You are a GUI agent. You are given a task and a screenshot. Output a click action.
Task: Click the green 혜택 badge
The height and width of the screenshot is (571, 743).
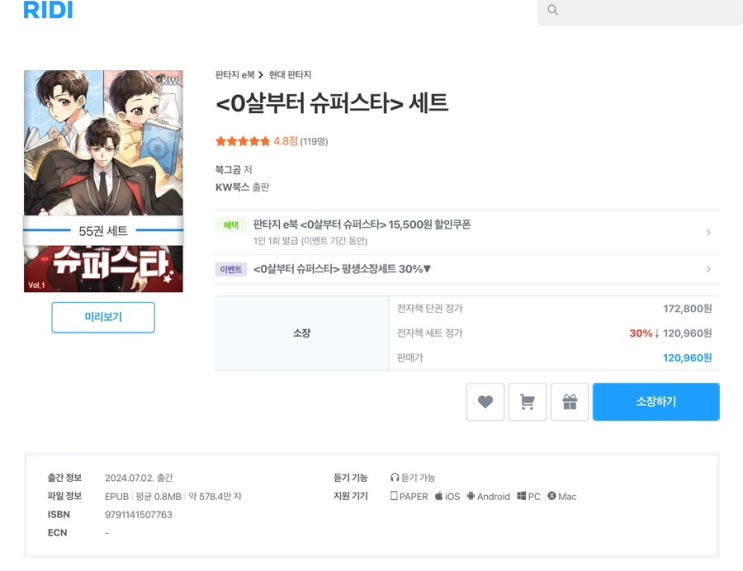[x=231, y=225]
